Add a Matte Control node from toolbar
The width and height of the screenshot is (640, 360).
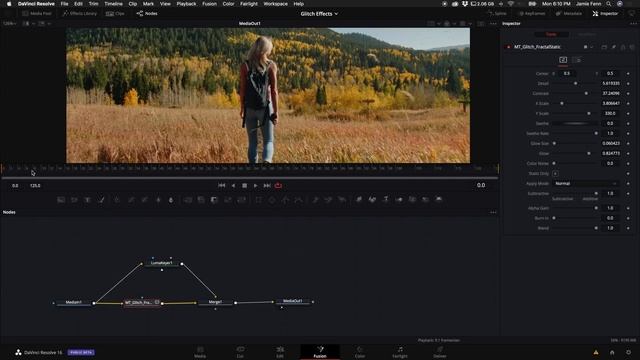(x=214, y=200)
